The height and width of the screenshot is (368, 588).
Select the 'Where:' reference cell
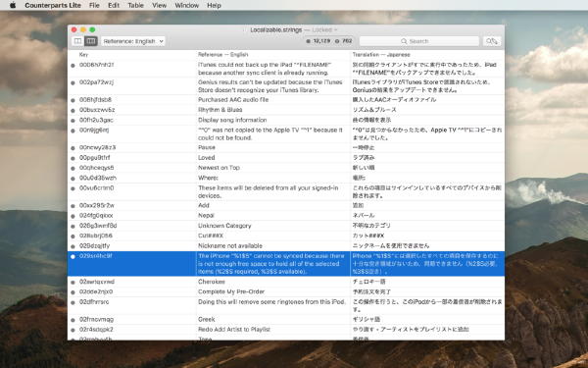(273, 178)
